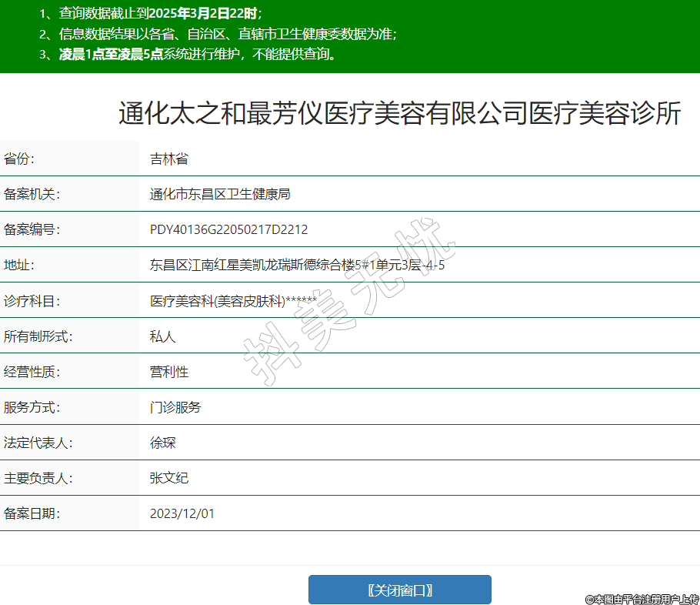Click the record number PDY40136G22050217D2212
The image size is (700, 605).
[228, 230]
